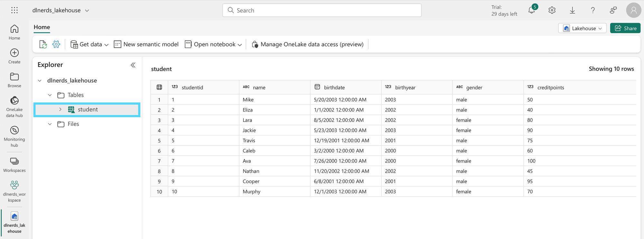The width and height of the screenshot is (644, 239).
Task: Click 'Trial: 29 days left' text
Action: pyautogui.click(x=504, y=11)
